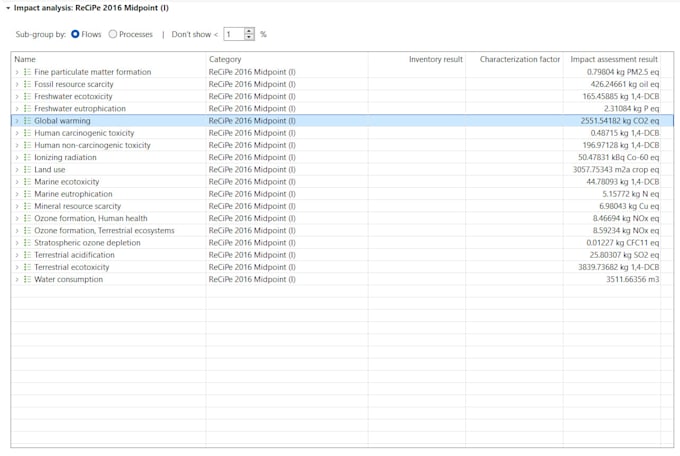Expand the Freshwater ecotoxicity tree row
Image resolution: width=680 pixels, height=456 pixels.
point(16,96)
